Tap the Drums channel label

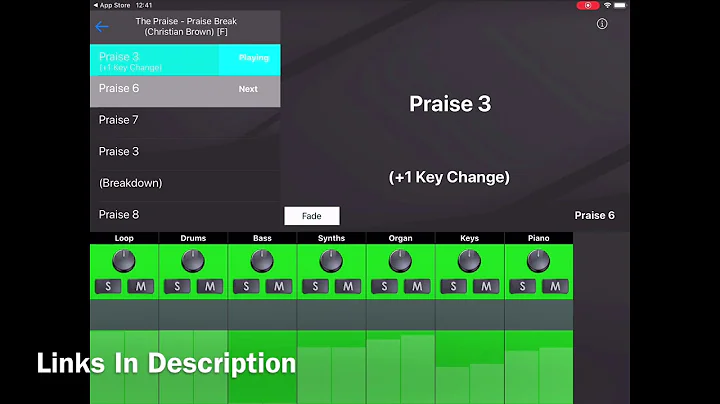pos(193,238)
